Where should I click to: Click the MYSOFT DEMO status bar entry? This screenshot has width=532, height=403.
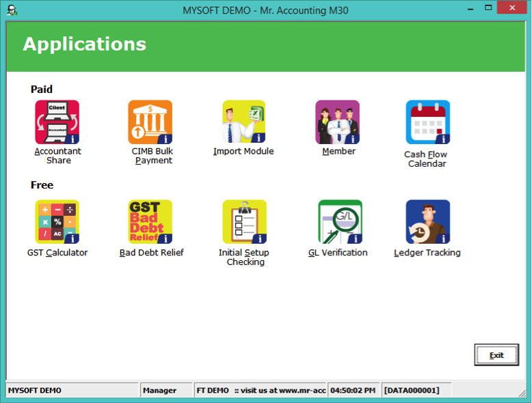coord(72,390)
